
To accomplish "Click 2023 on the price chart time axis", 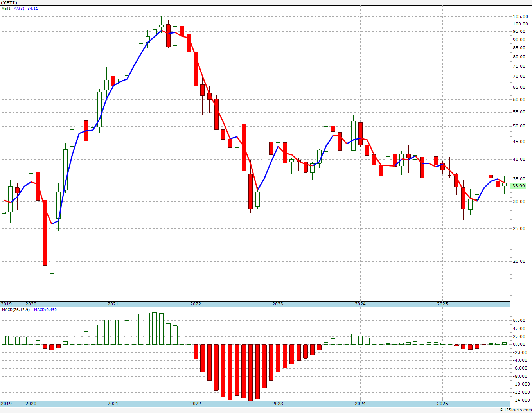I will (277, 304).
